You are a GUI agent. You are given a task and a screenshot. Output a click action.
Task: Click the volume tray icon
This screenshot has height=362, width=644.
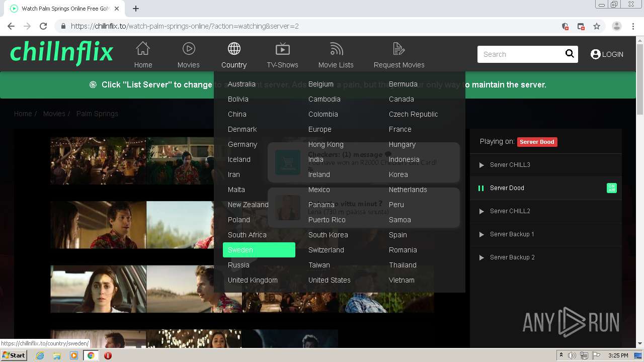[572, 355]
